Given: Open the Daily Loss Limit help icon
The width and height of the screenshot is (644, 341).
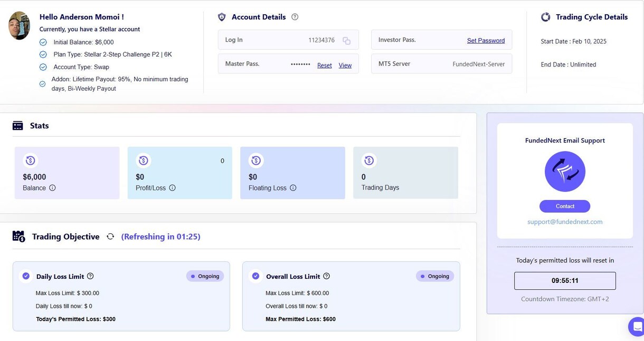Looking at the screenshot, I should tap(90, 276).
